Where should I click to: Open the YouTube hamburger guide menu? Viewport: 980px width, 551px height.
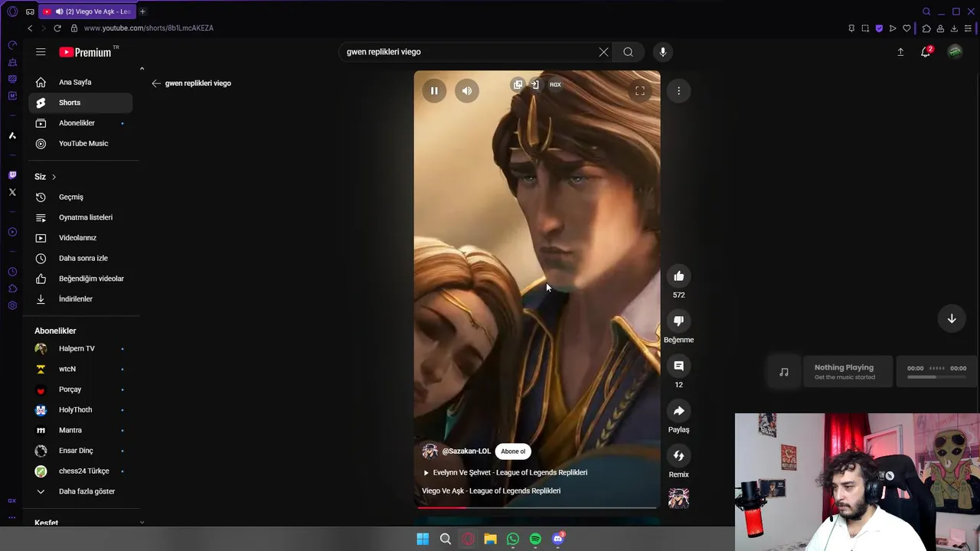tap(41, 52)
